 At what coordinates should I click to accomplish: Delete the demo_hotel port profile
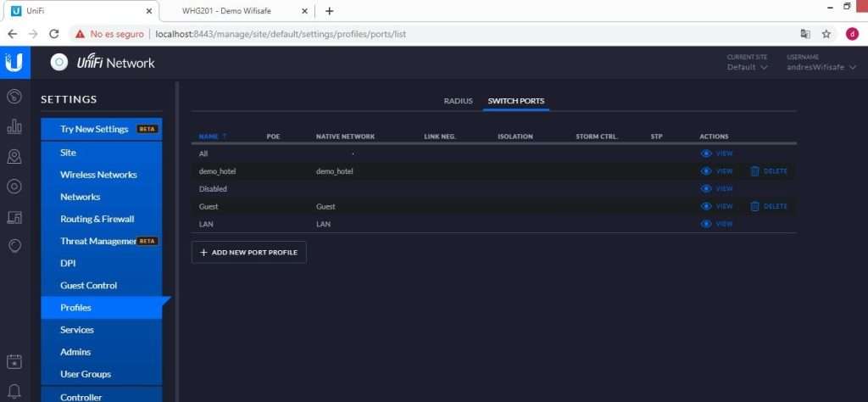click(769, 171)
